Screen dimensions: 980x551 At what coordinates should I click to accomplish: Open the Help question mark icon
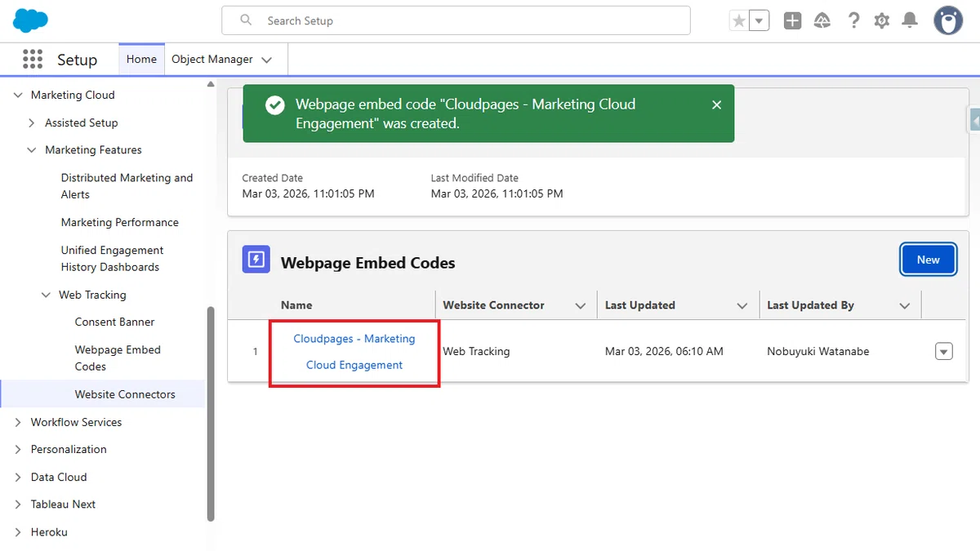click(853, 21)
